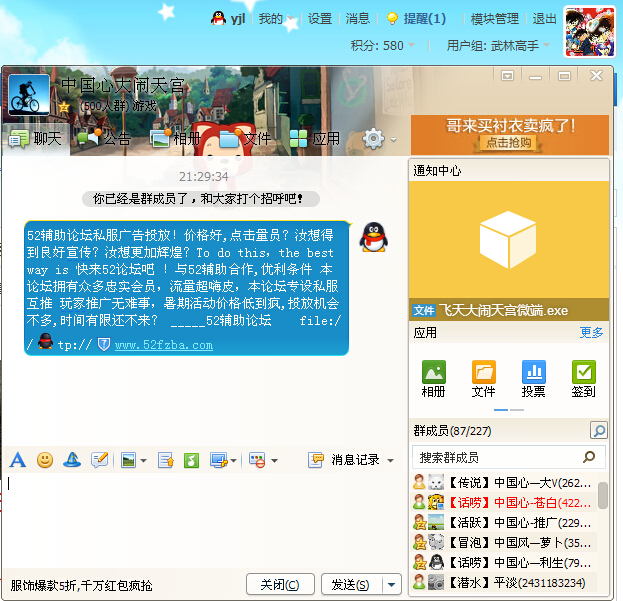
Task: Select member 【传说】中国心—大V
Action: coord(503,483)
